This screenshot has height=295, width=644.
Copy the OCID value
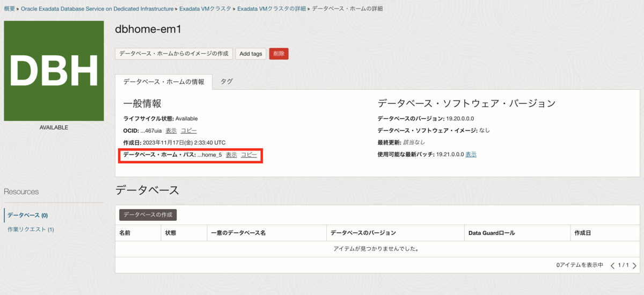(188, 131)
